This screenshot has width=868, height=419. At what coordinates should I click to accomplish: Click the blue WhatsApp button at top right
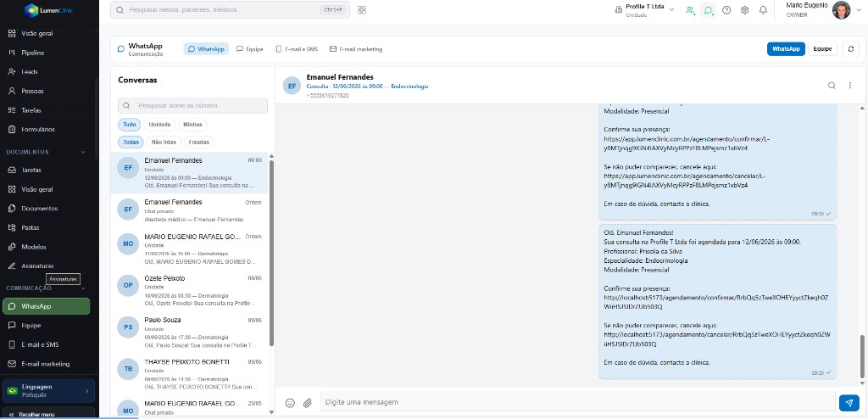pos(786,49)
